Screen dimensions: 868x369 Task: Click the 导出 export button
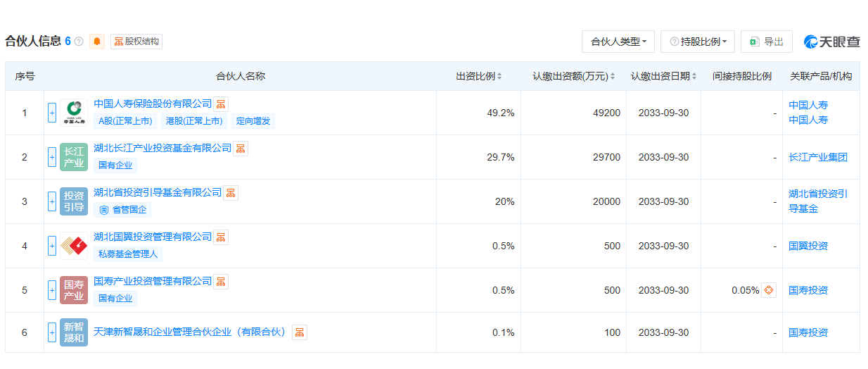click(767, 42)
